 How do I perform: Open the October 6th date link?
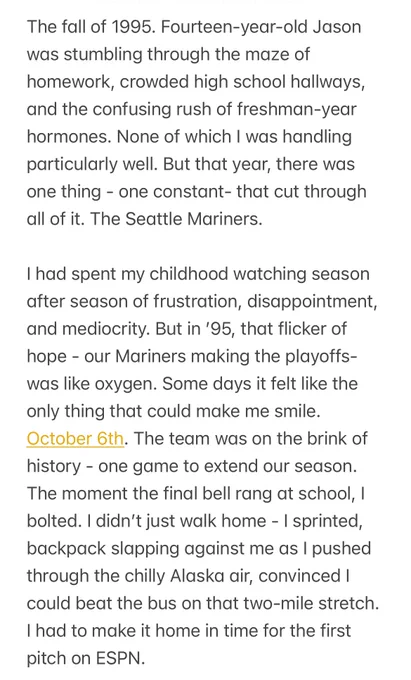(x=75, y=438)
